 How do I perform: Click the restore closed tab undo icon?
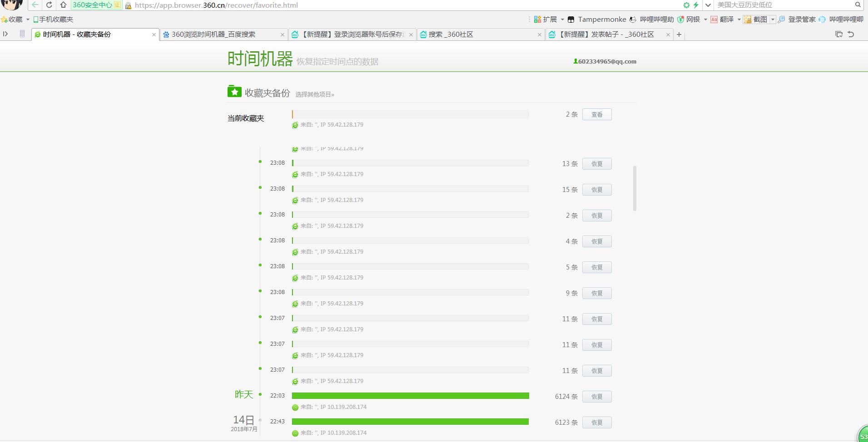851,34
